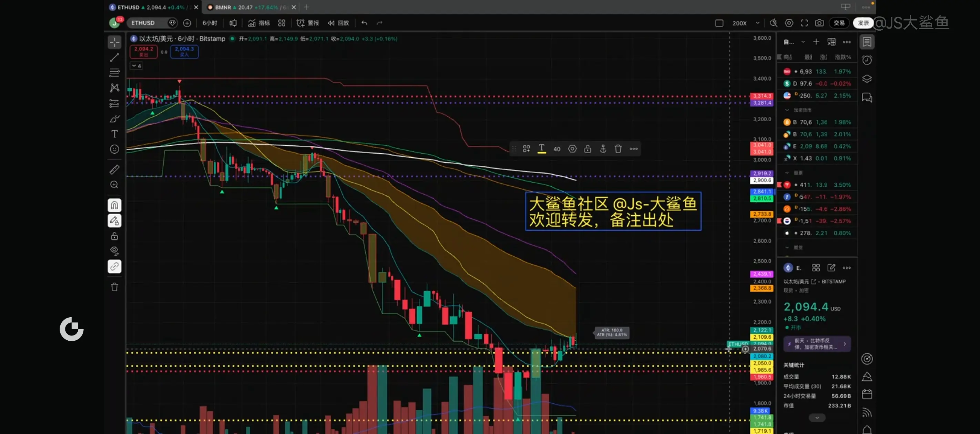Select the trend line drawing tool
The image size is (980, 434).
114,58
